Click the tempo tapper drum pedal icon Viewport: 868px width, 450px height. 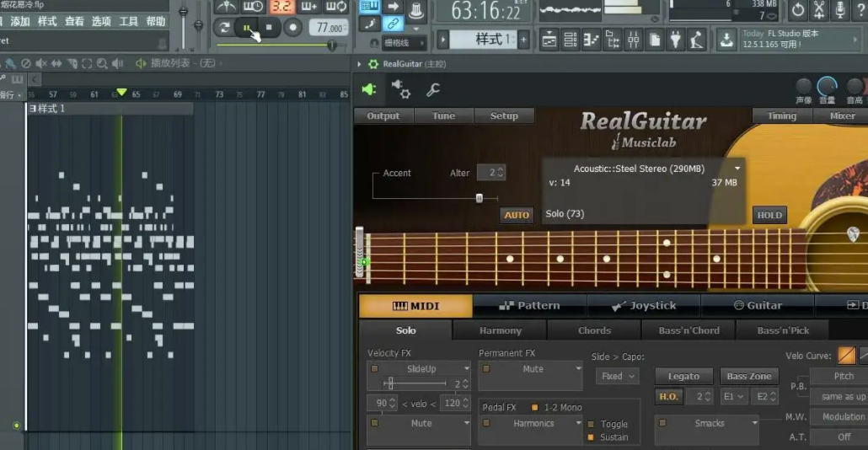(696, 40)
